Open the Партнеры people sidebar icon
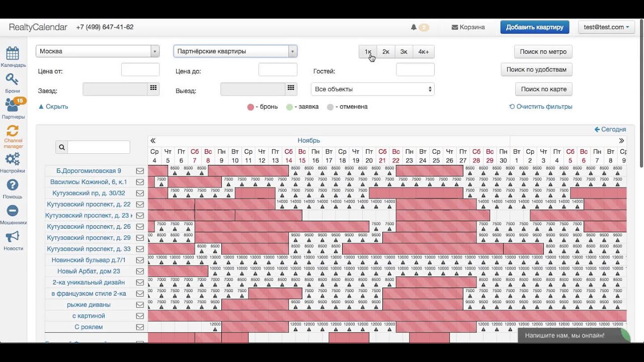This screenshot has height=362, width=644. 13,105
